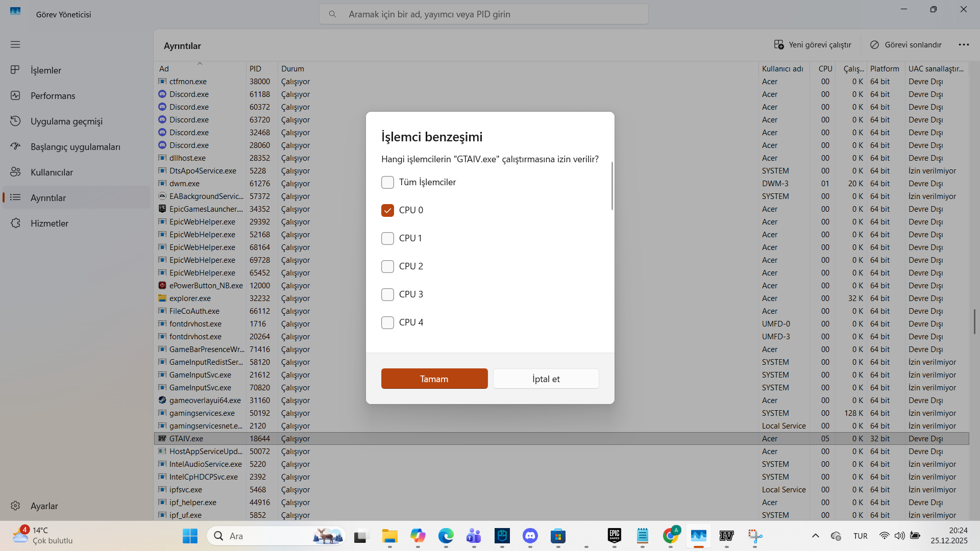
Task: Confirm affinity with Tamam button
Action: tap(434, 379)
